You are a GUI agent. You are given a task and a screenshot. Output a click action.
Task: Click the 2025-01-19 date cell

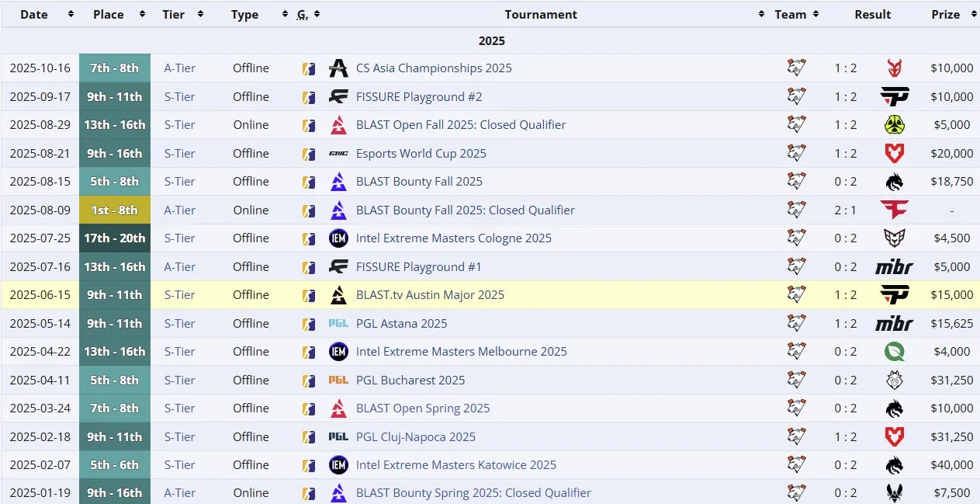click(x=40, y=493)
